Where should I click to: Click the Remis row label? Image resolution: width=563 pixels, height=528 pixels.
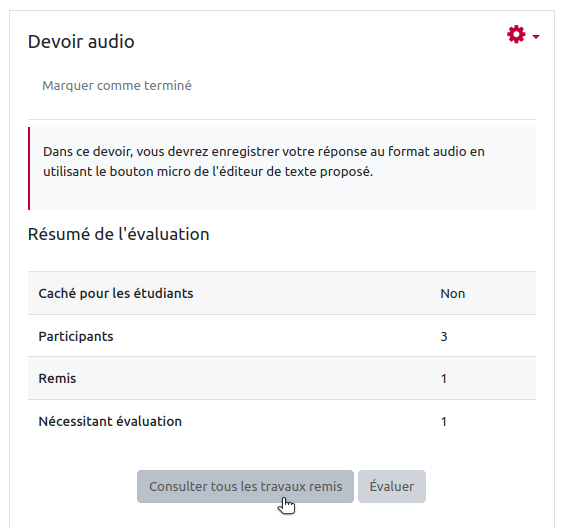click(x=57, y=378)
